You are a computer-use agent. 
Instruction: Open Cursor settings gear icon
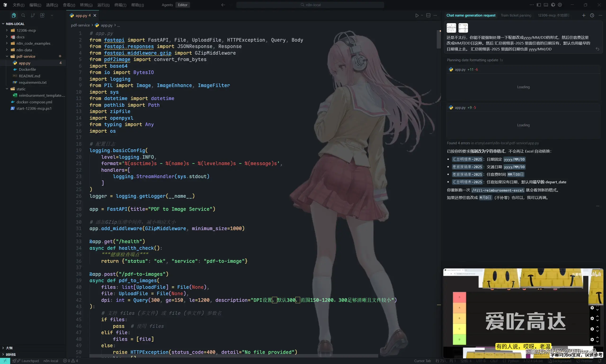click(x=560, y=5)
